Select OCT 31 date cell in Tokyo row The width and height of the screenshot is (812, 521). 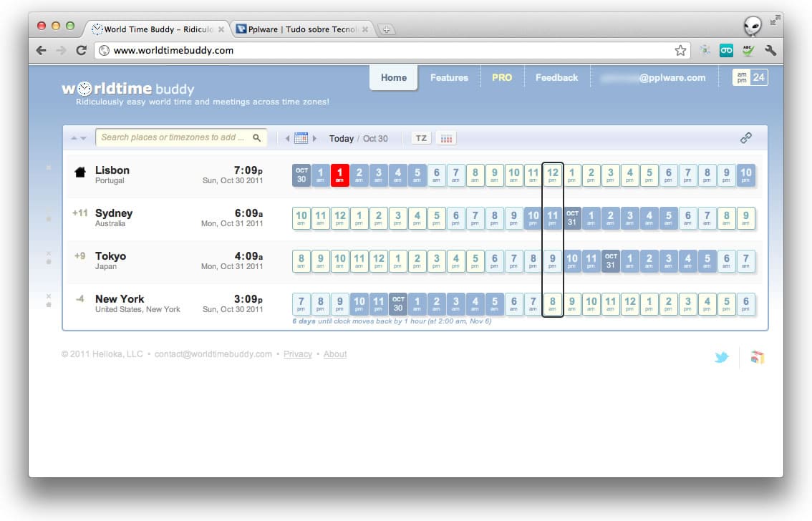pos(611,261)
